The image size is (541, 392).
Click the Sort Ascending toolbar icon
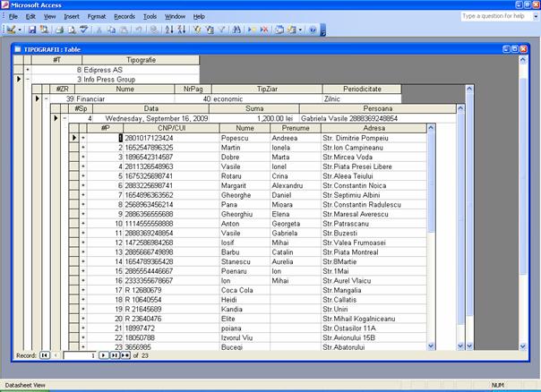pyautogui.click(x=170, y=30)
